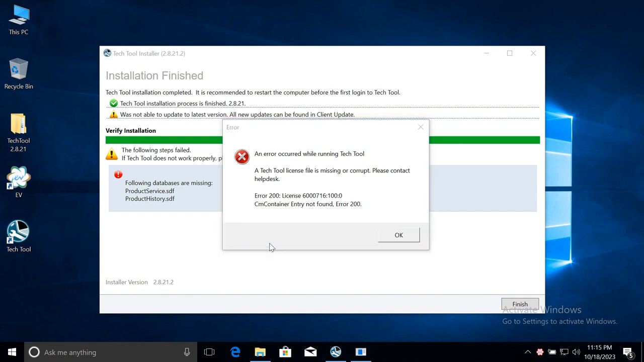
Task: Open the clock and calendar panel
Action: tap(599, 352)
